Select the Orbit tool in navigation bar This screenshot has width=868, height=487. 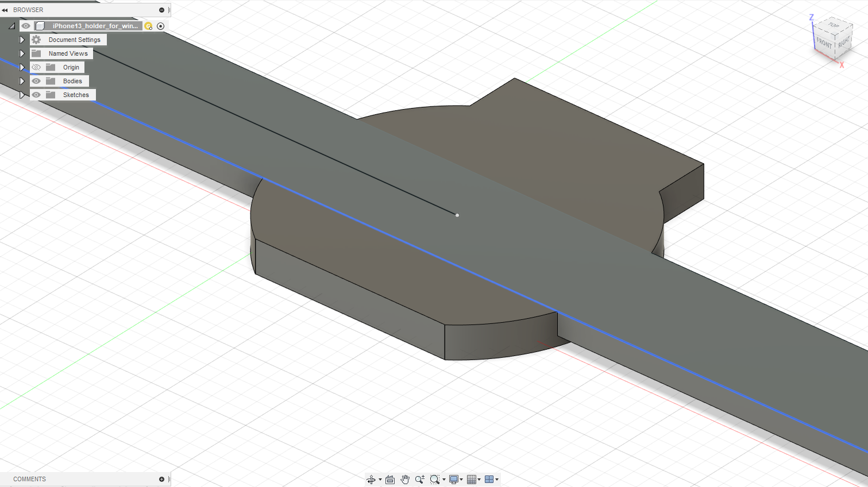[371, 480]
